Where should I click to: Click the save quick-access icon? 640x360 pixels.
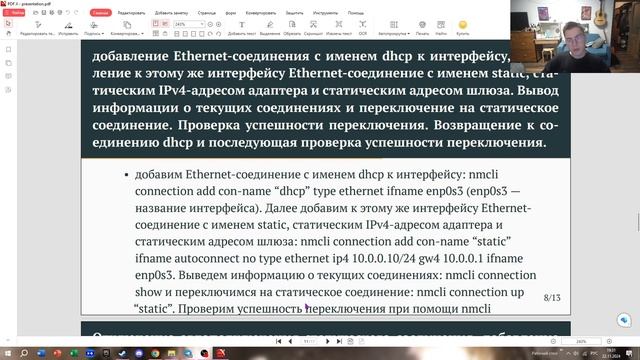[x=44, y=13]
